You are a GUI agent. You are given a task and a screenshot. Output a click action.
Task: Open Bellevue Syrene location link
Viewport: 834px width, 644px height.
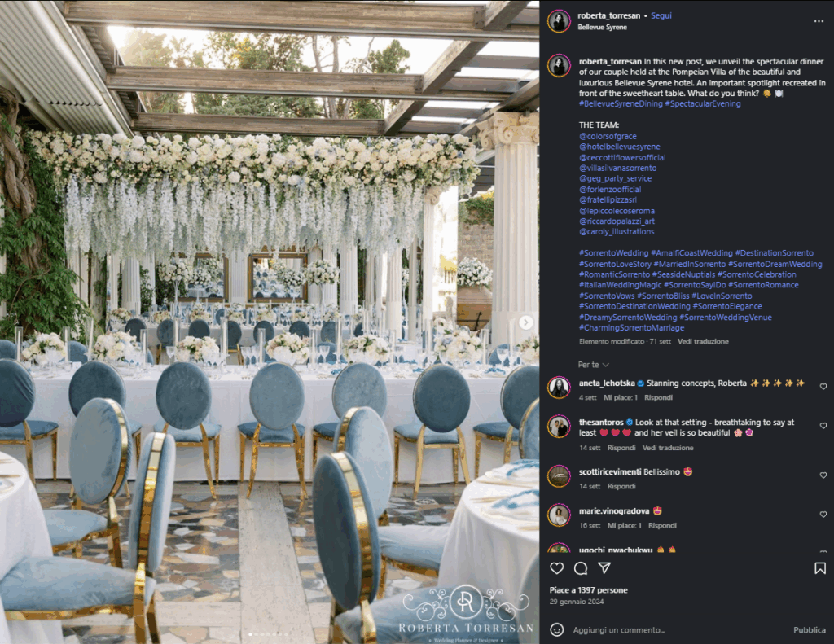(602, 27)
